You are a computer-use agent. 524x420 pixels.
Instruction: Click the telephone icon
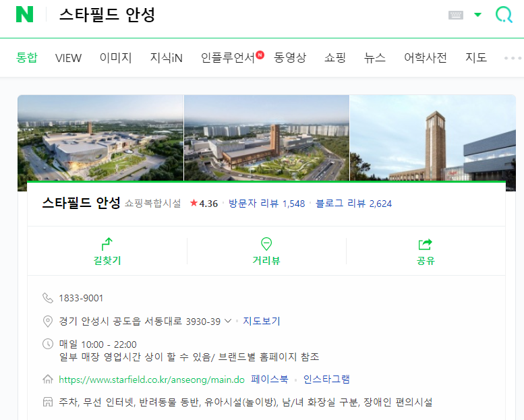(48, 298)
